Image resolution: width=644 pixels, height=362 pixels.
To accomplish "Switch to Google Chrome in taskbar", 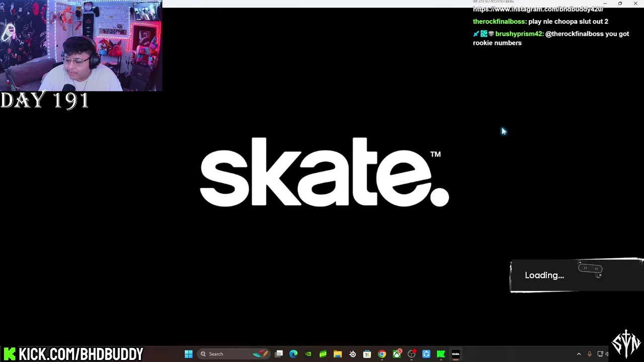I will coord(382,354).
